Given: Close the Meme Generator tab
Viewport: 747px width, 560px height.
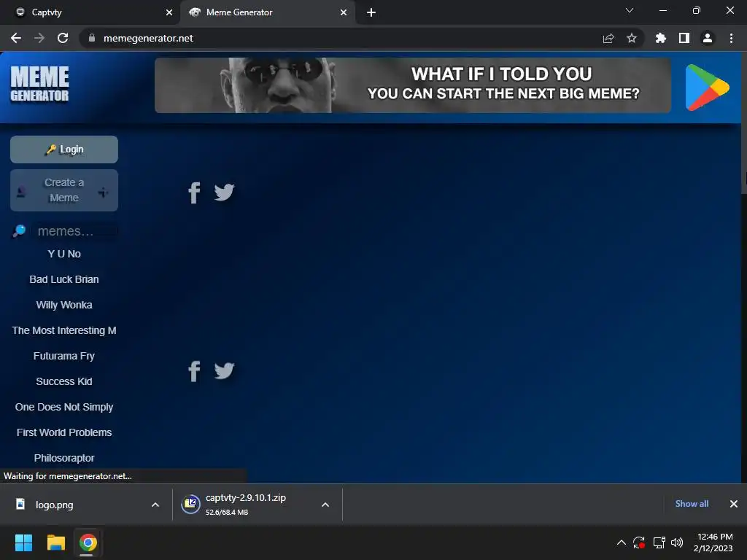Looking at the screenshot, I should 344,12.
